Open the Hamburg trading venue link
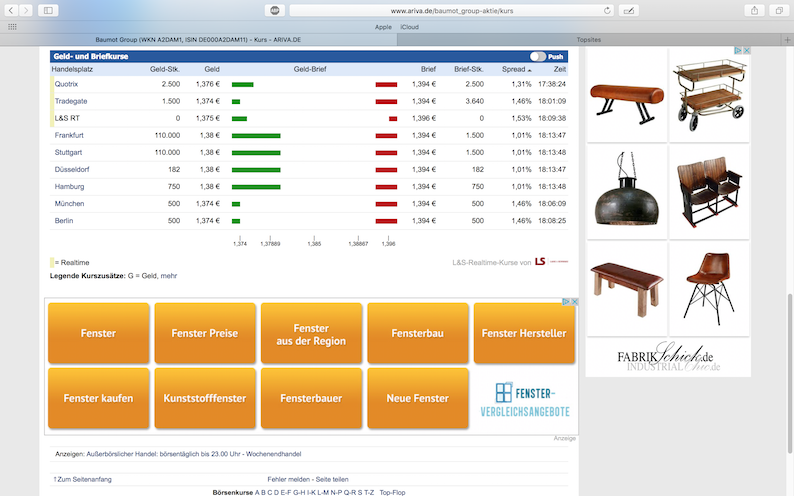Screen dimensions: 794x496 pyautogui.click(x=69, y=186)
